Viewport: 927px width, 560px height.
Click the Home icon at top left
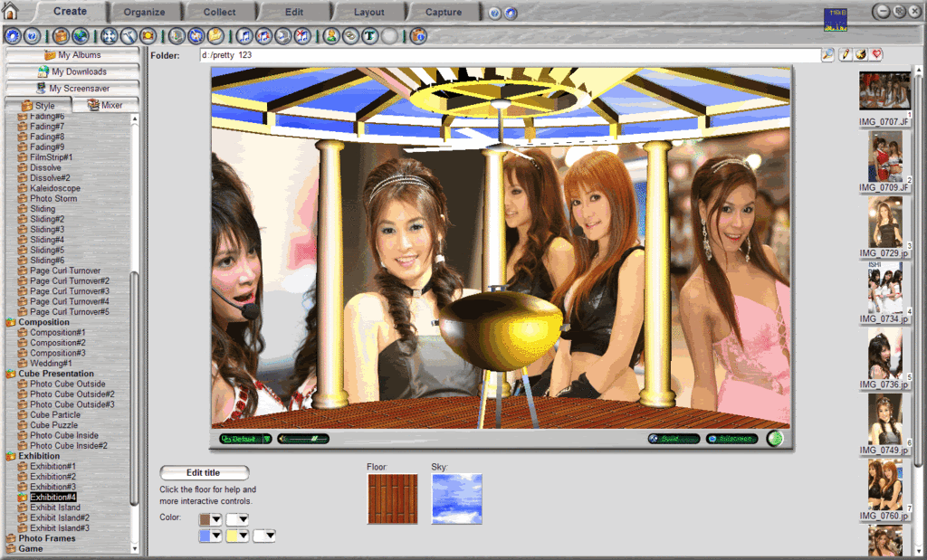pyautogui.click(x=10, y=11)
